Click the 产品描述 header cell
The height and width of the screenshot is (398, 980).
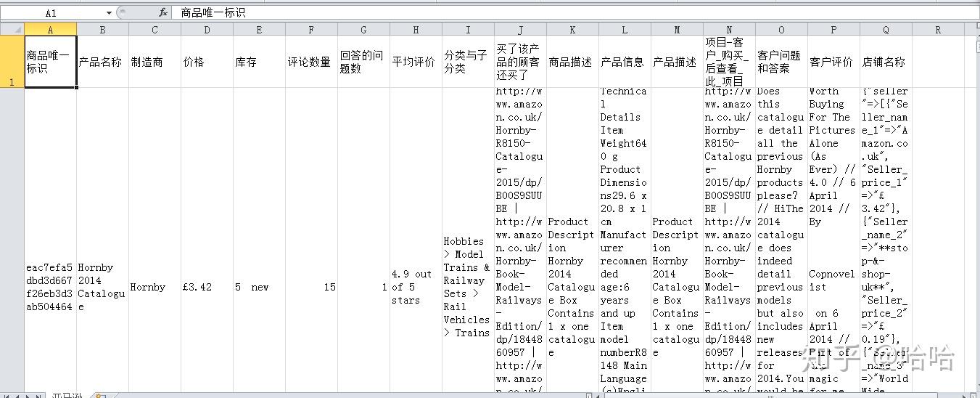tap(677, 62)
